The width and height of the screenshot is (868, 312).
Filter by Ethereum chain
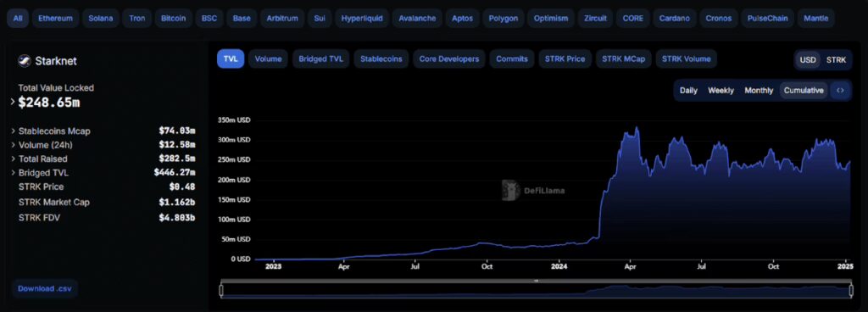click(55, 19)
